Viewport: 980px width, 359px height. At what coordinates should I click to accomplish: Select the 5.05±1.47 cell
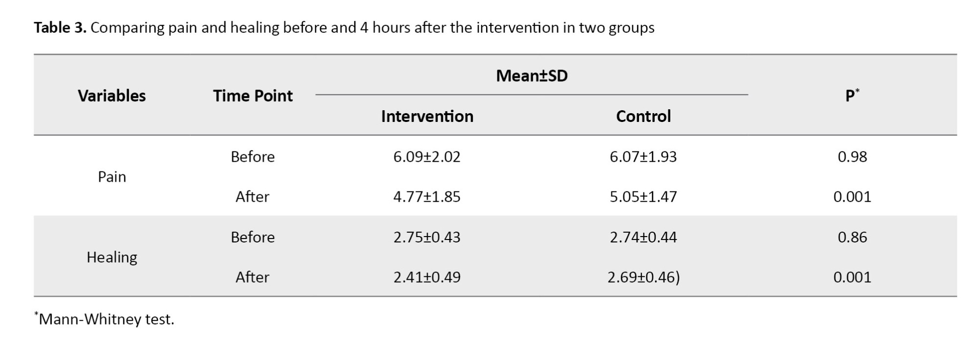643,197
